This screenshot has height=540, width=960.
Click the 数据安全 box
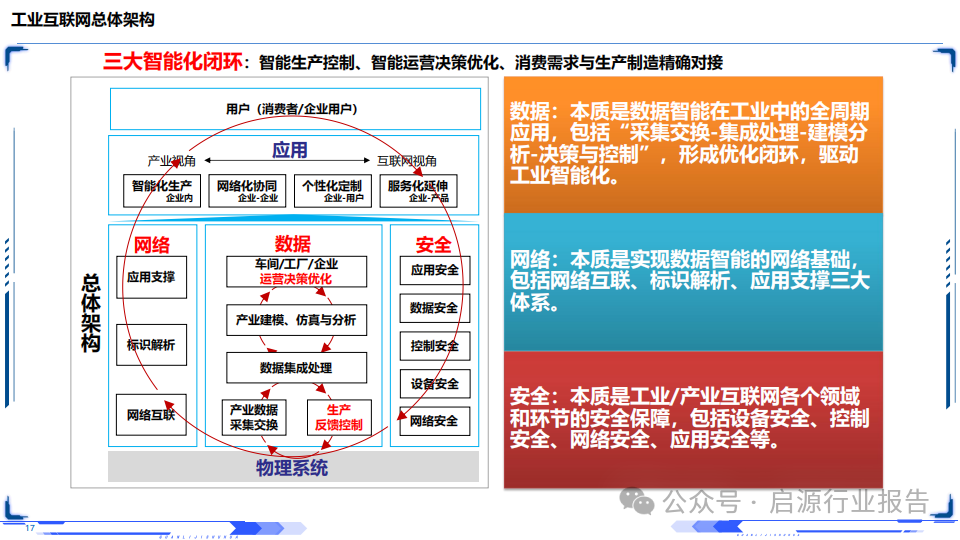[435, 308]
